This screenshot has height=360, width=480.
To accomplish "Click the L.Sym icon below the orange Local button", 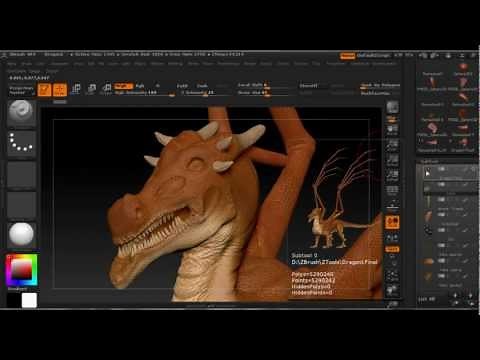I will point(392,237).
